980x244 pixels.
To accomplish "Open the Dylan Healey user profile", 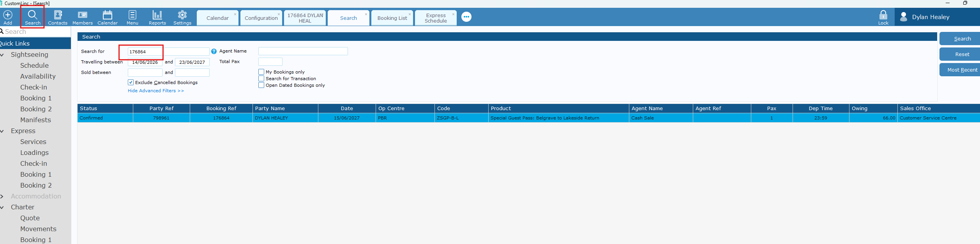I will [937, 17].
